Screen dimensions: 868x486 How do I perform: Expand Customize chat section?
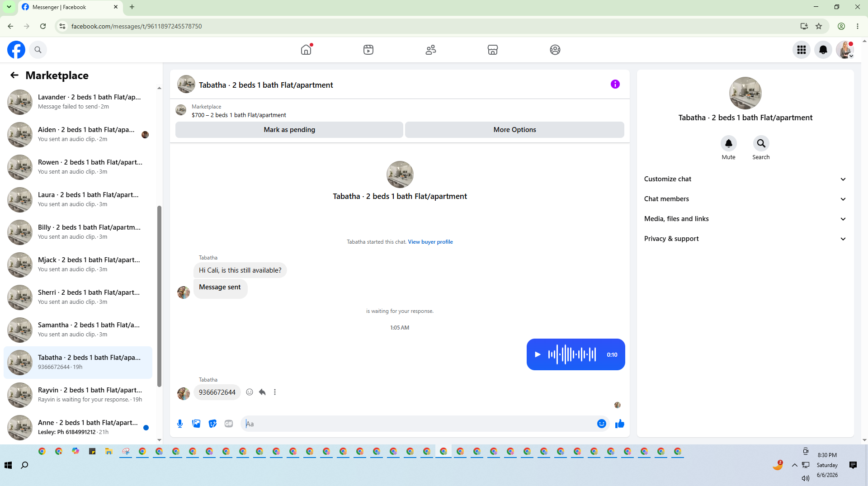click(x=745, y=179)
